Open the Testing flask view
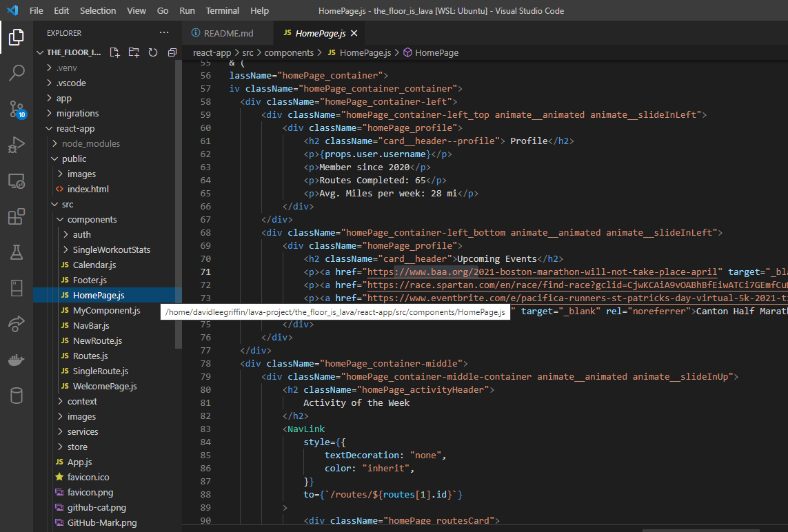788x532 pixels. (17, 252)
